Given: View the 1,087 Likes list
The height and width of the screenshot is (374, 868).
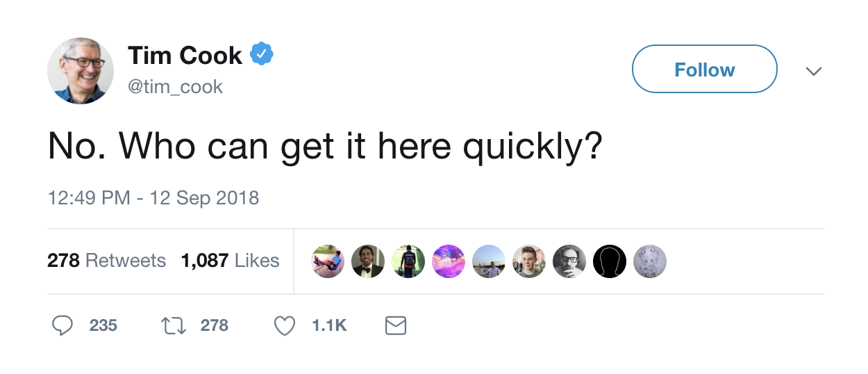Looking at the screenshot, I should tap(230, 261).
